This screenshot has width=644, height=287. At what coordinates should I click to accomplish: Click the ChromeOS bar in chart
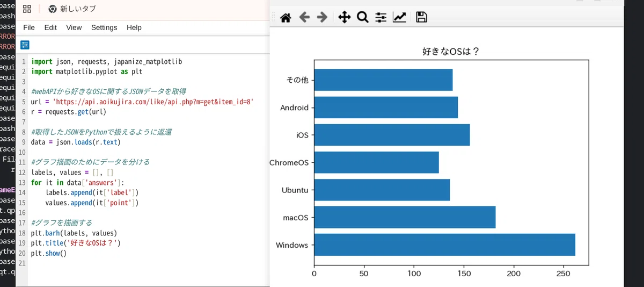(376, 162)
